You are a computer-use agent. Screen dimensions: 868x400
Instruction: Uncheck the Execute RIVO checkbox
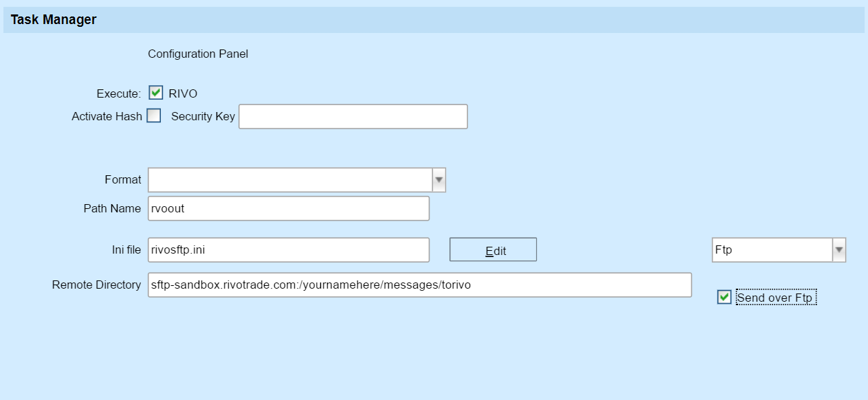coord(155,93)
